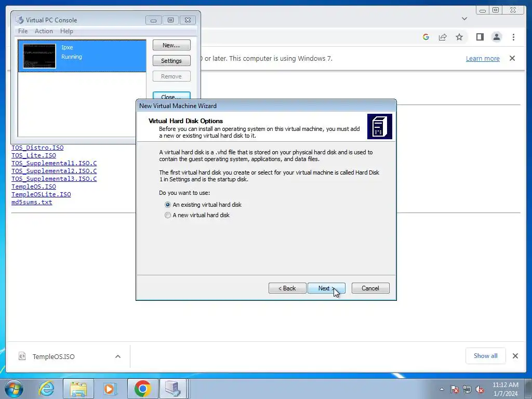This screenshot has width=532, height=399.
Task: Open the TOS_Lite.ISO link
Action: click(34, 155)
